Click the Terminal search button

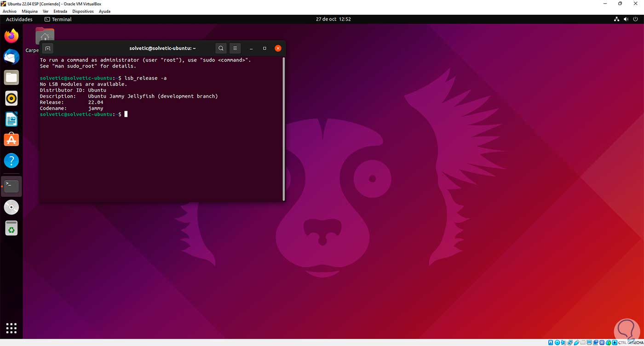click(x=221, y=48)
